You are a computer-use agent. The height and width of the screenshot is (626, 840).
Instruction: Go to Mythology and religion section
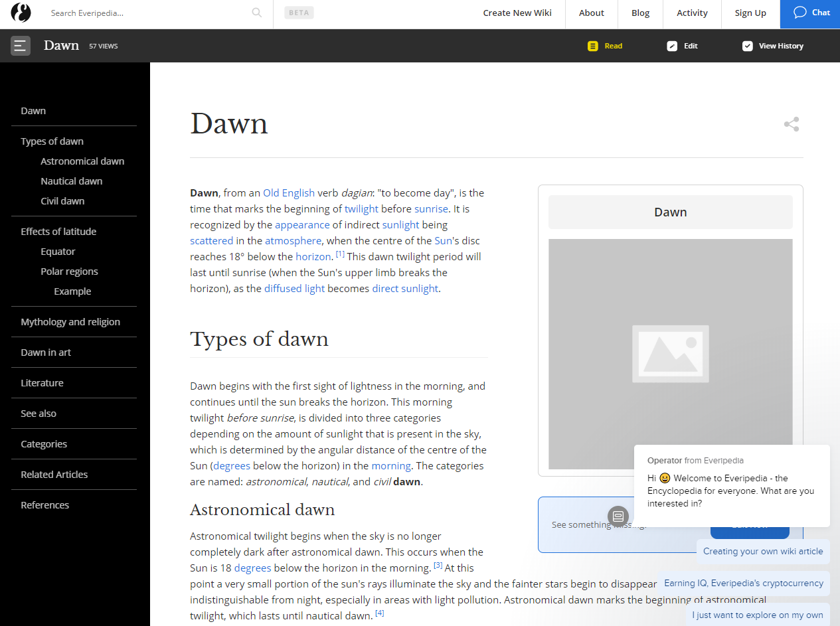[70, 322]
